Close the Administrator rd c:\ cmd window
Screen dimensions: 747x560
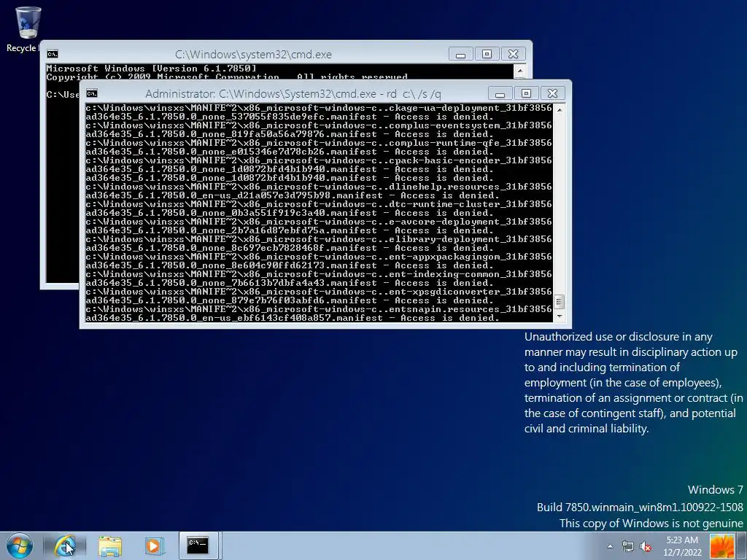(553, 93)
